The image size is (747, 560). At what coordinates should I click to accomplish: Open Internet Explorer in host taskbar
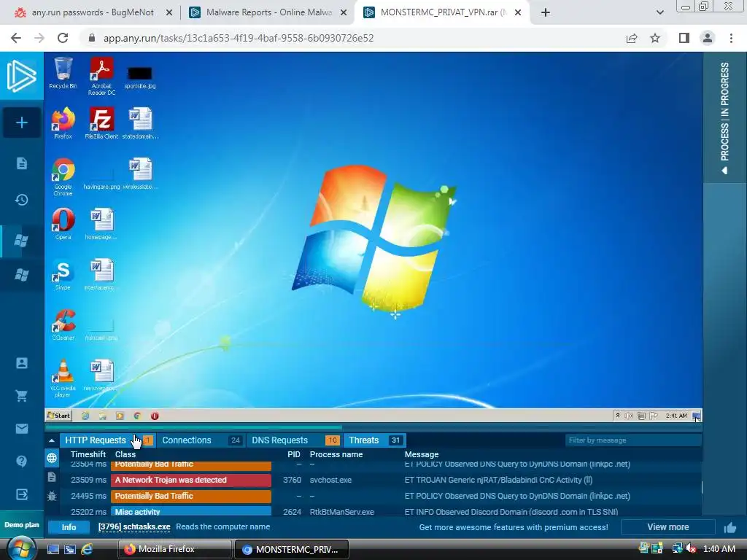point(87,549)
